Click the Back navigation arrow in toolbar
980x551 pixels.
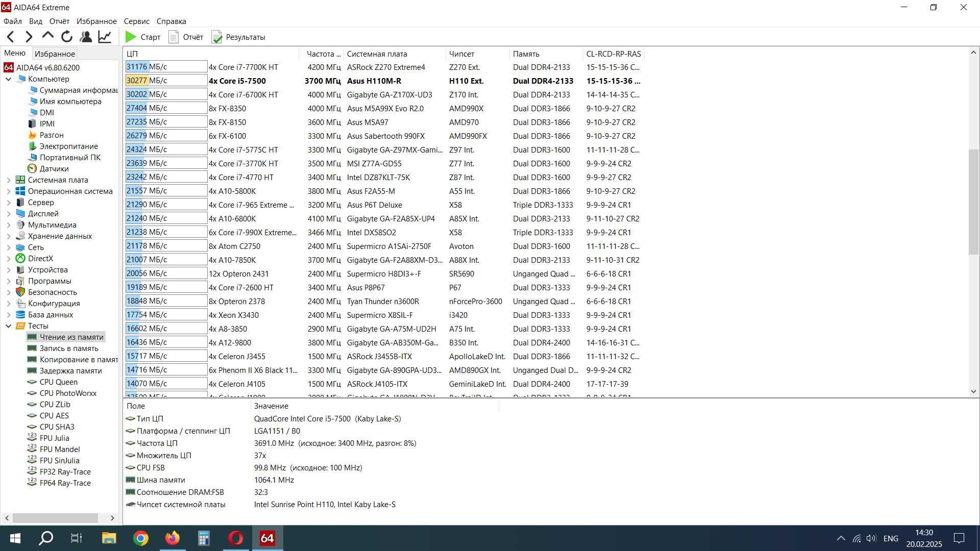[11, 37]
